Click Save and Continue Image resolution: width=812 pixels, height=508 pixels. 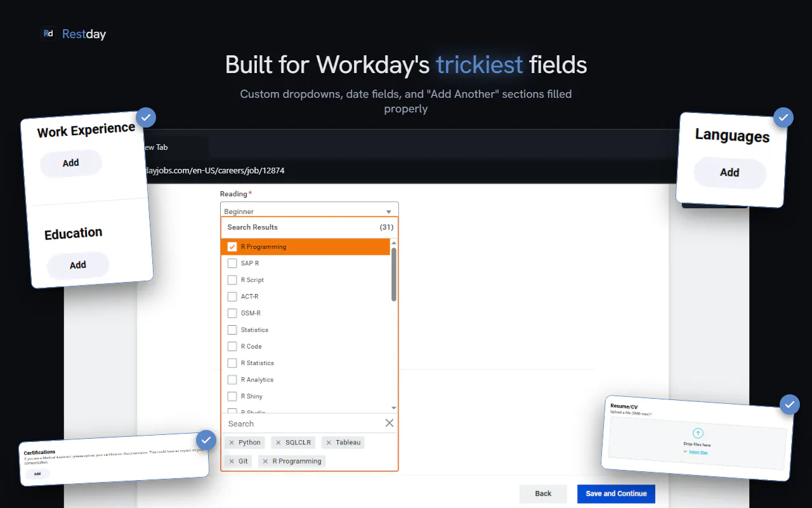click(x=616, y=493)
